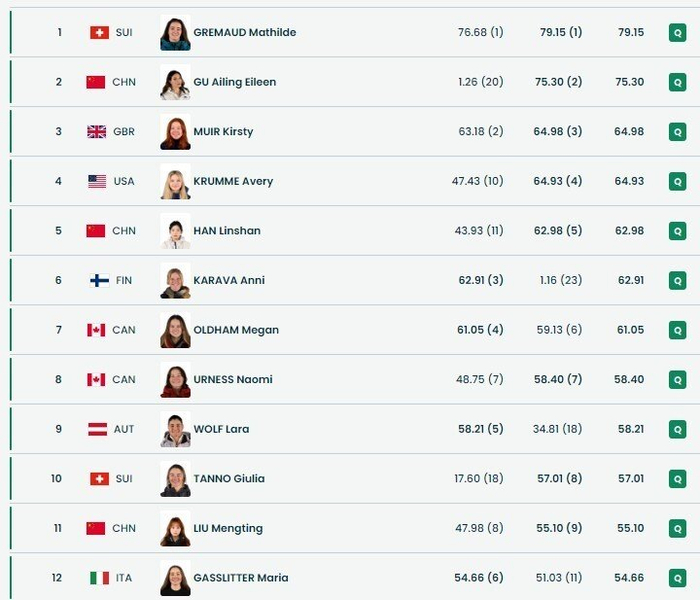Open athlete photo of LIU Mengting
The width and height of the screenshot is (700, 600).
(175, 528)
